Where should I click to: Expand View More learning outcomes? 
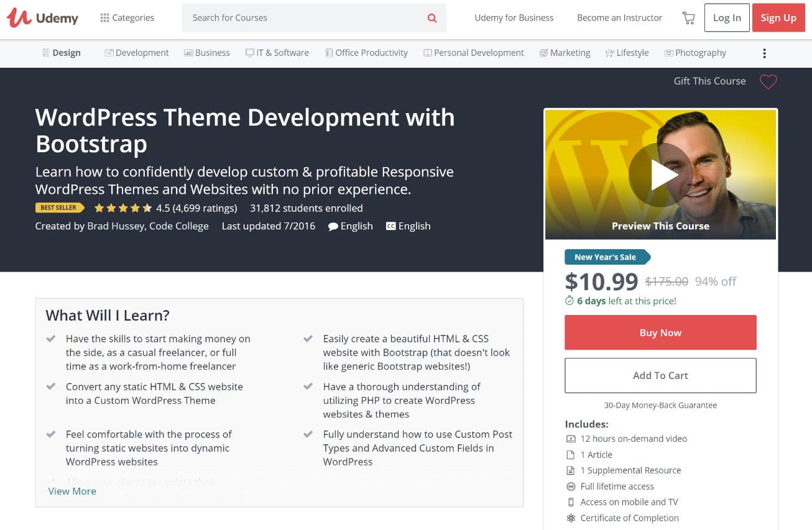72,491
